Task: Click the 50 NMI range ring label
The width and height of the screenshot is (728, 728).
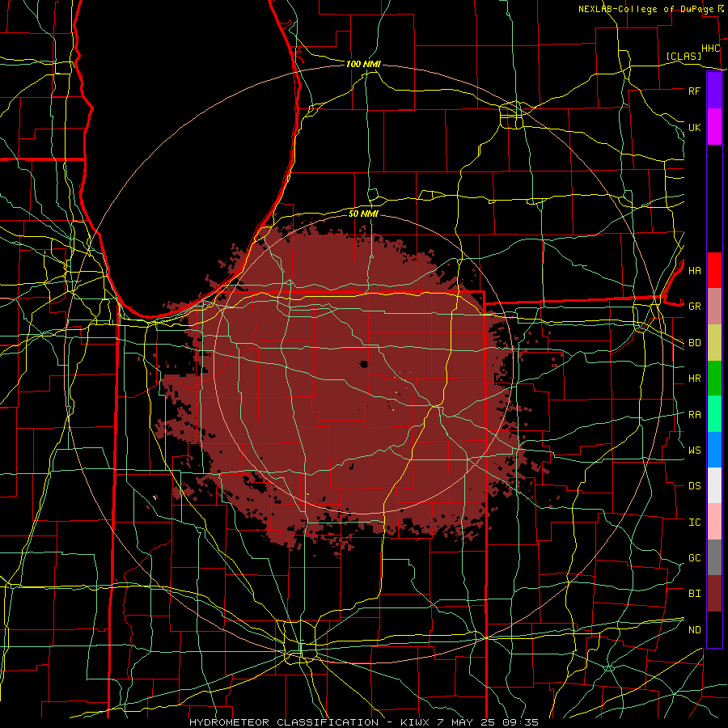Action: coord(363,214)
